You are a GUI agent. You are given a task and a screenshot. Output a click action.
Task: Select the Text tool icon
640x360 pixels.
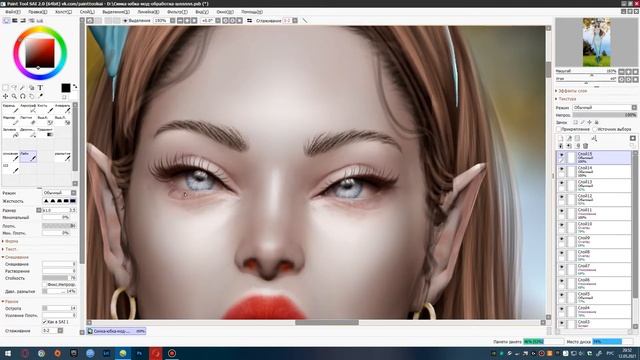pos(40,88)
